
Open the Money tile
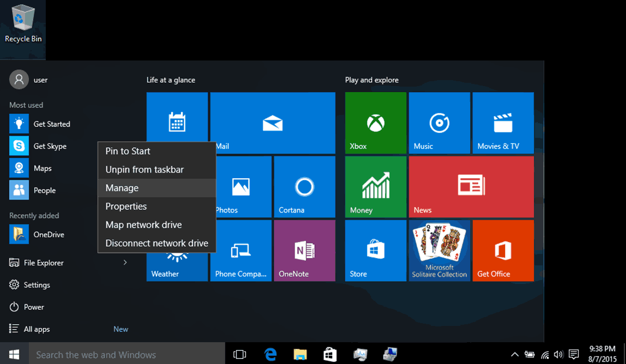pyautogui.click(x=376, y=187)
